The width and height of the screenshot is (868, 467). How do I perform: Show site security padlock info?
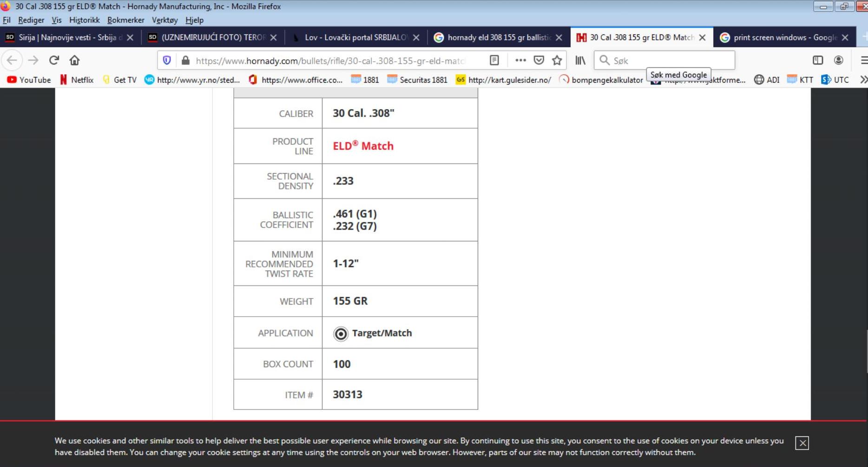point(185,60)
